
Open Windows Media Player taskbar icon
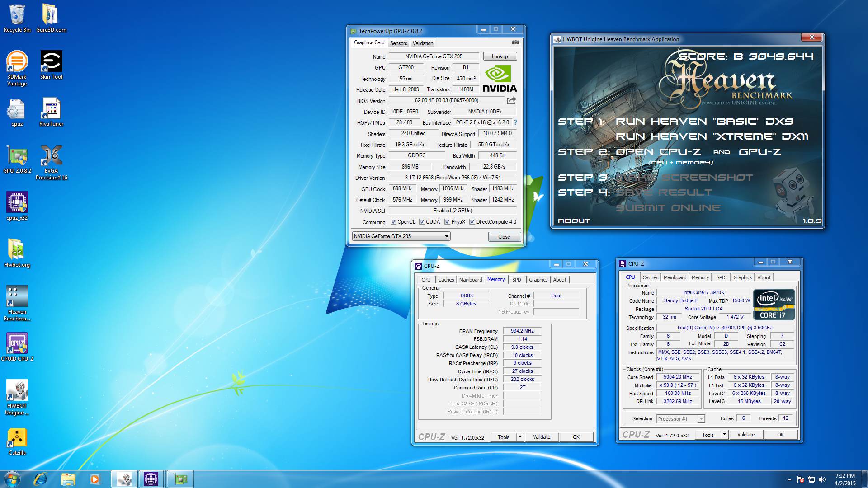95,479
